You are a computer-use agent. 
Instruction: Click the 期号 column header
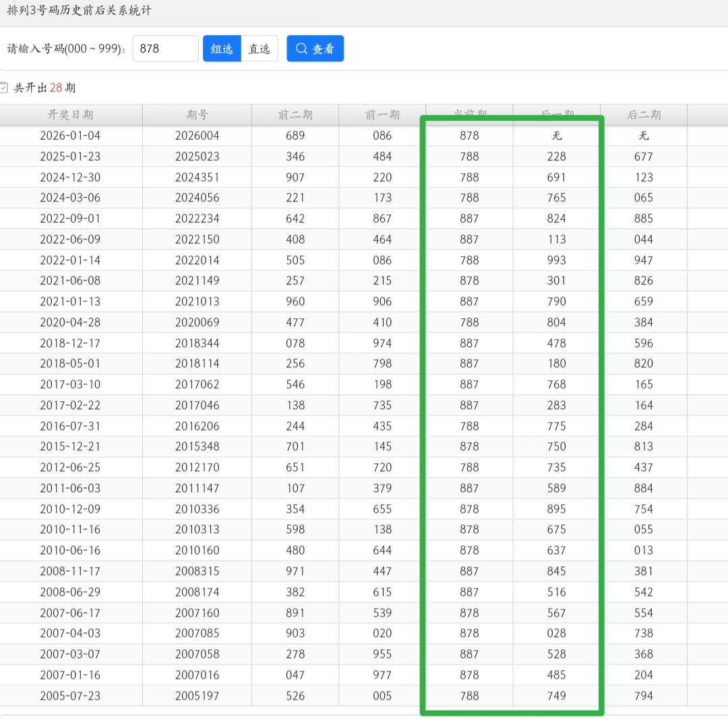197,115
